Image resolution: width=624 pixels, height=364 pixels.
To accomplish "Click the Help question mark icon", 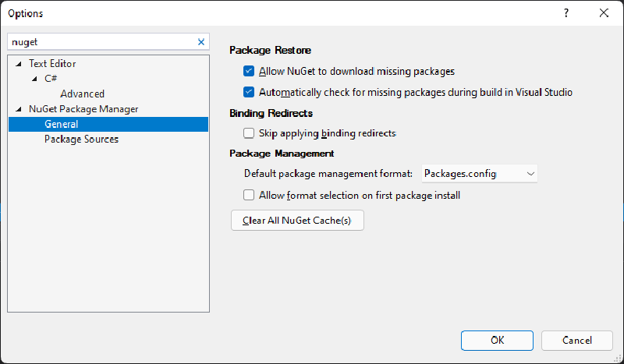I will coord(566,13).
